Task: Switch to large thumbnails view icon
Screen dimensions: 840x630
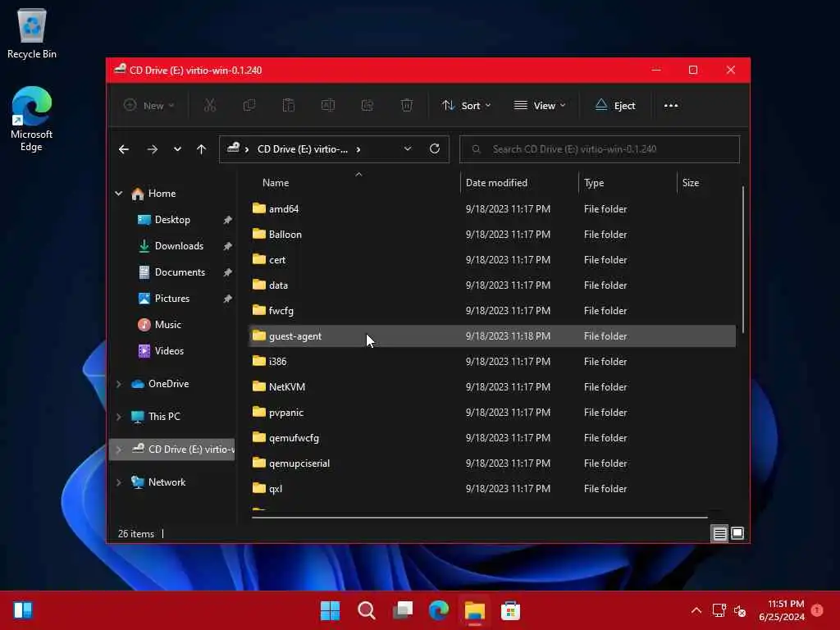Action: point(737,533)
